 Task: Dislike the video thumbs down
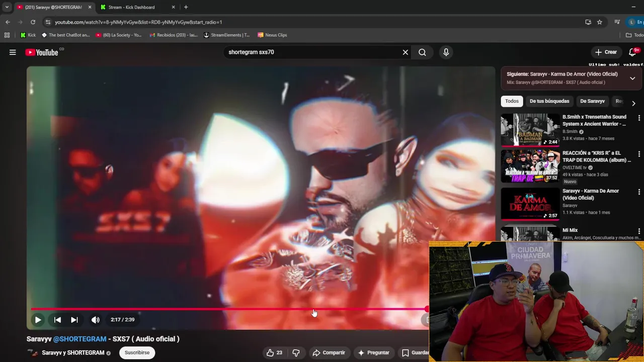coord(296,353)
